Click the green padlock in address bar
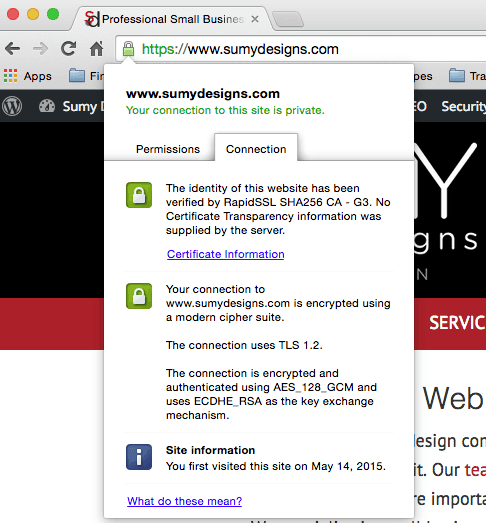Viewport: 486px width, 523px height. click(128, 49)
